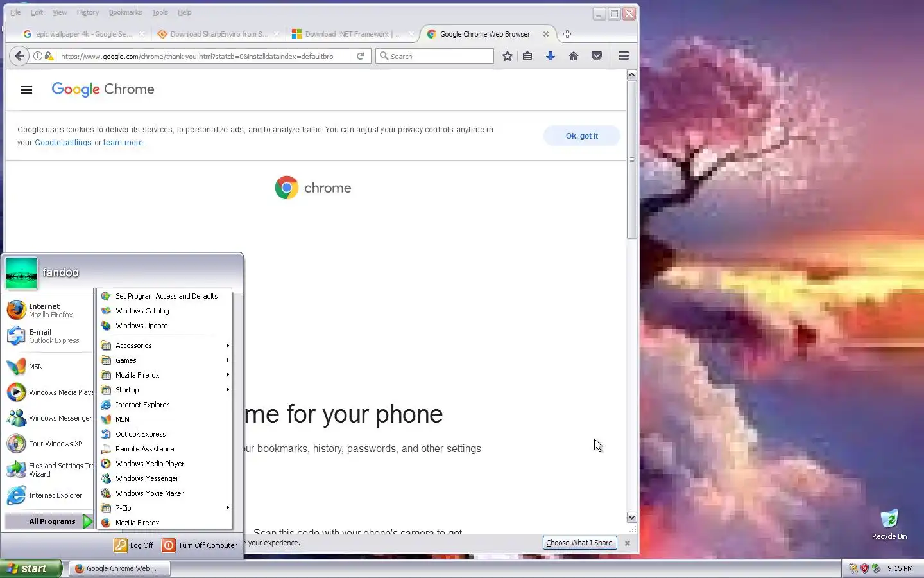Click the Log Off button
Image resolution: width=924 pixels, height=578 pixels.
coord(134,545)
